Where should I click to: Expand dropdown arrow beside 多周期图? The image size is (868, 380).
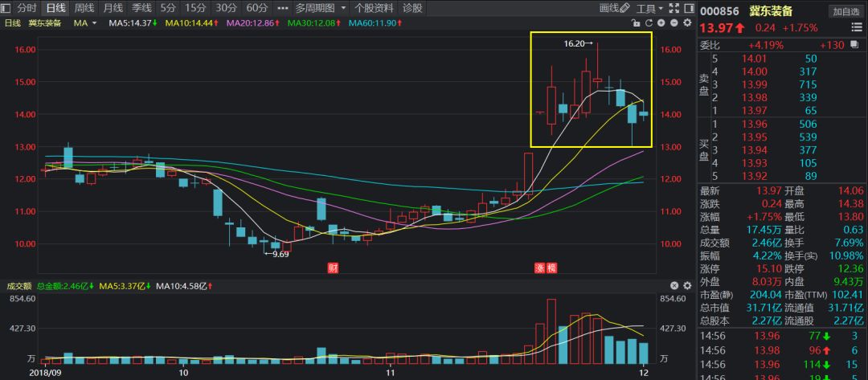coord(343,8)
